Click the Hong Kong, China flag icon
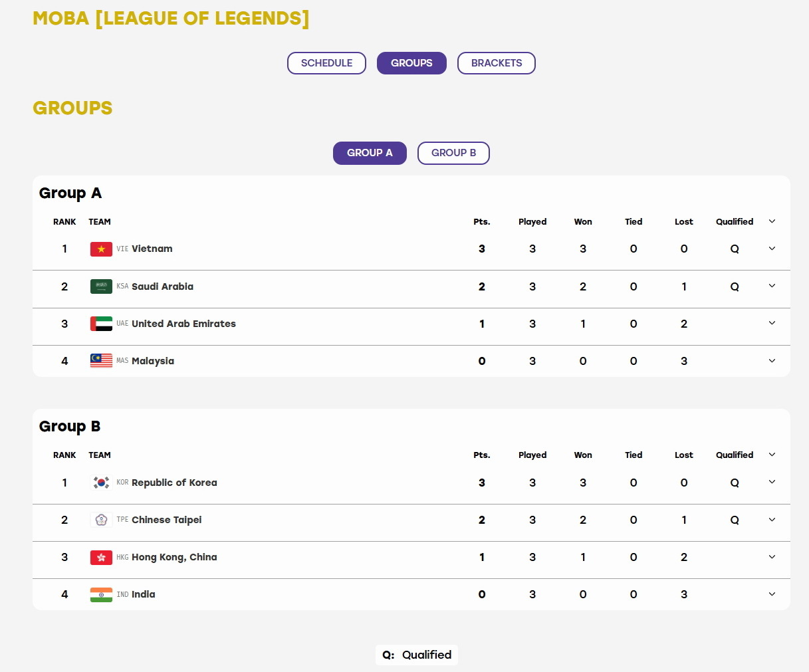The image size is (809, 672). click(101, 557)
